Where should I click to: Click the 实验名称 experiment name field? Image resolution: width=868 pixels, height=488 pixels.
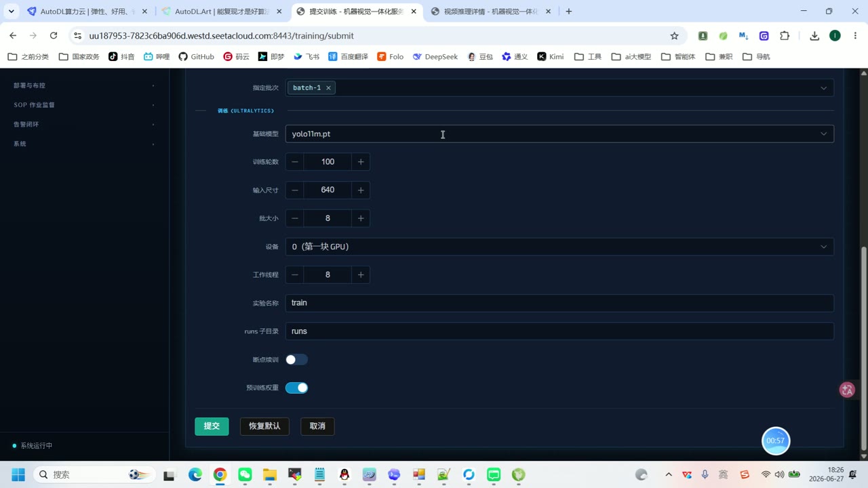point(559,303)
